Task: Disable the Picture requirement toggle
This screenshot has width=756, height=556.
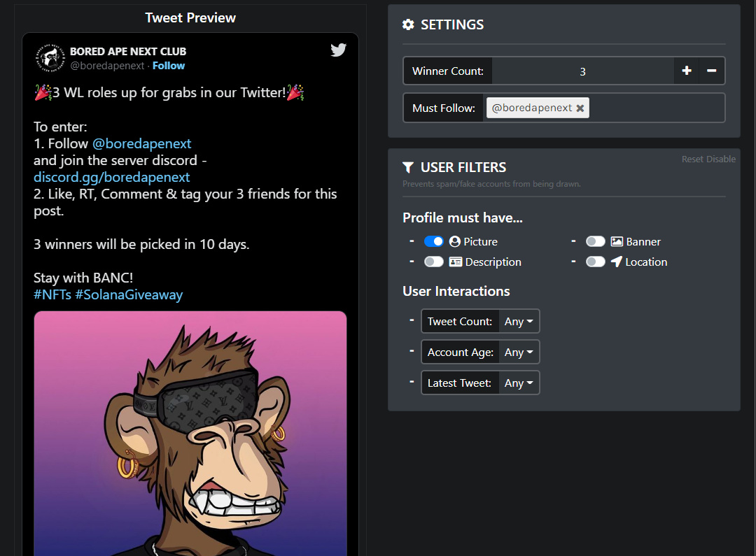Action: pos(434,241)
